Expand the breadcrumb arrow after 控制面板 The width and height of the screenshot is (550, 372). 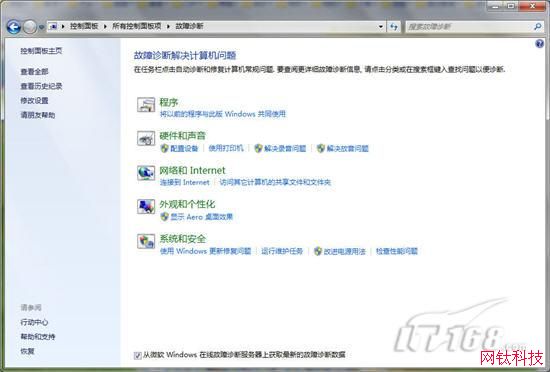point(105,26)
